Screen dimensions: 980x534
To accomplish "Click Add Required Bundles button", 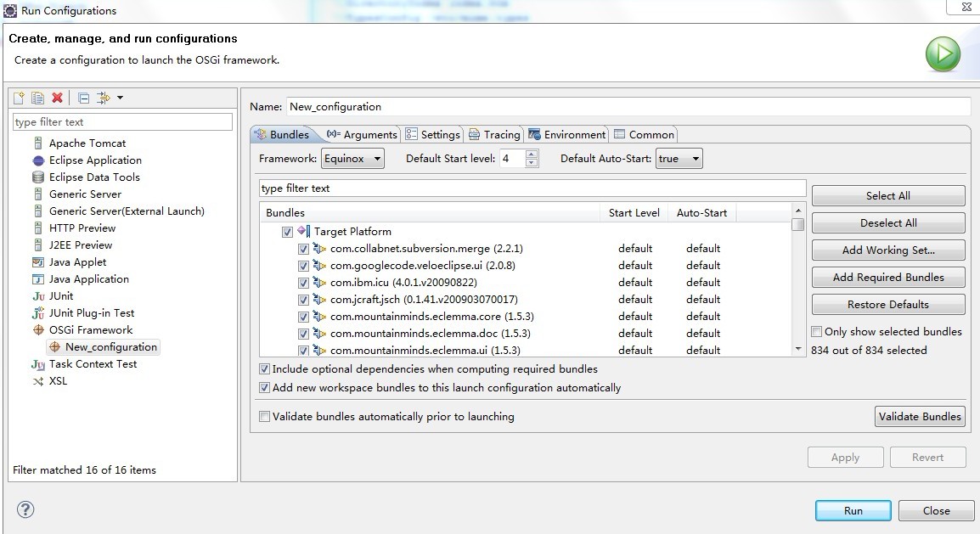I will (x=888, y=278).
